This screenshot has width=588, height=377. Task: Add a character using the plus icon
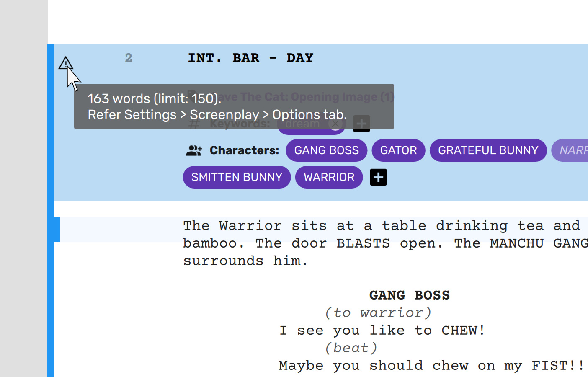378,177
